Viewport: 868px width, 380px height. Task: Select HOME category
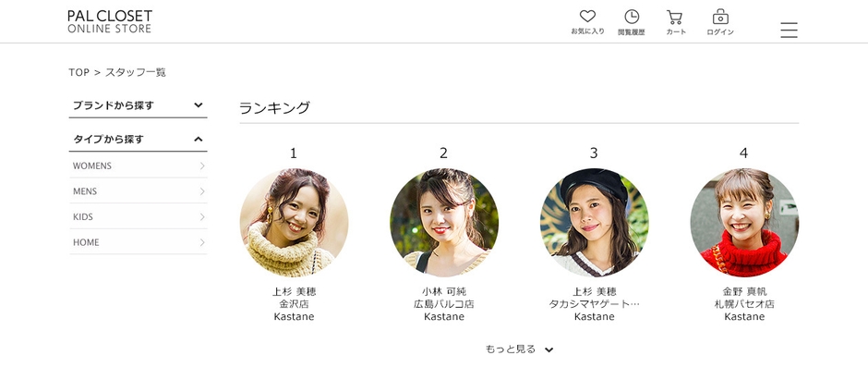tap(139, 242)
